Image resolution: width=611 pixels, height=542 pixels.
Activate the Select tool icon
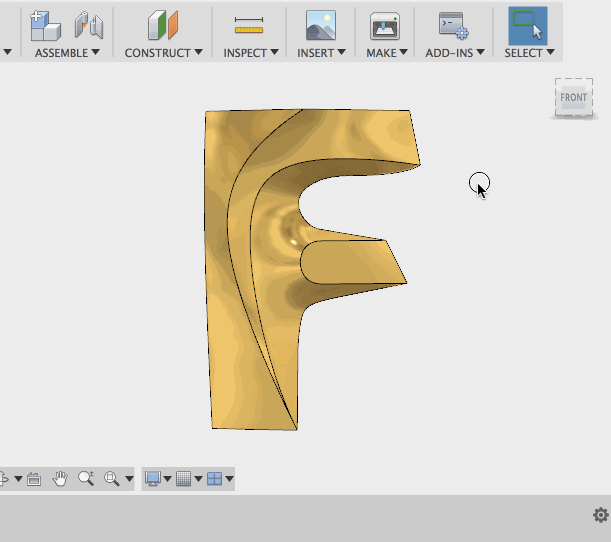[527, 24]
